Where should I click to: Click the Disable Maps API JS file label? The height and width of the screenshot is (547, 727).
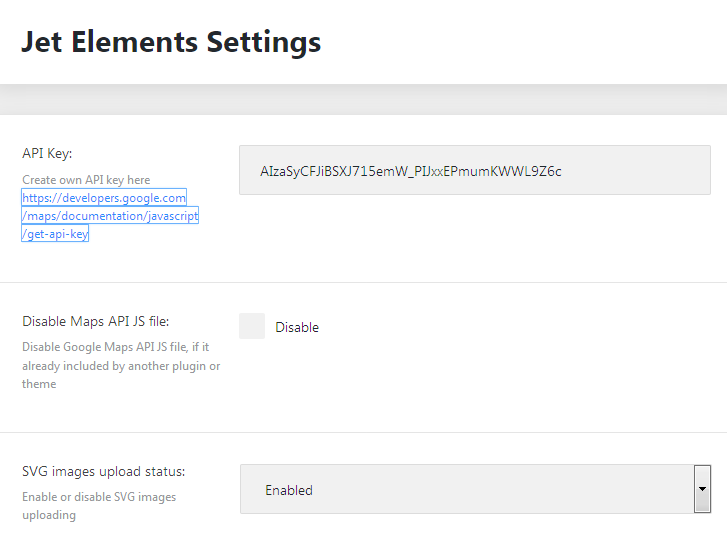[x=96, y=321]
